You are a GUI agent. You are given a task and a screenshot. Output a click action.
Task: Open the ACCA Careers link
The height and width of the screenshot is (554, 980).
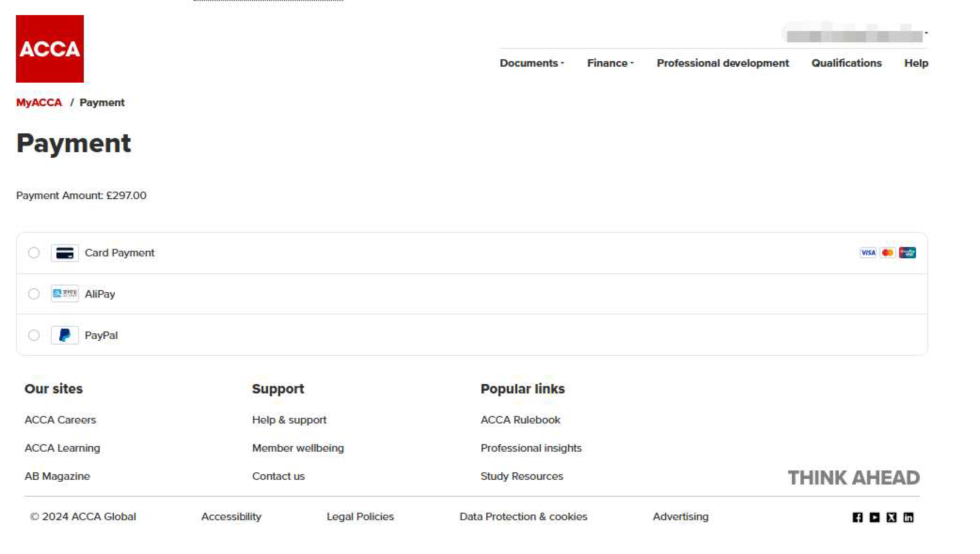point(60,420)
